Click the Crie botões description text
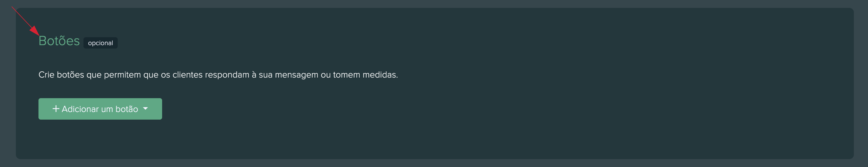This screenshot has height=167, width=868. click(218, 74)
